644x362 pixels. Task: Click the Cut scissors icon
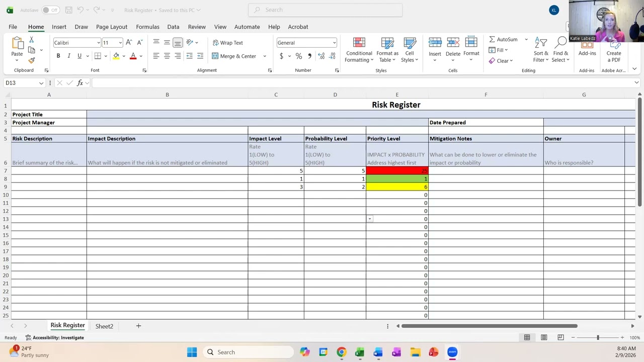31,40
